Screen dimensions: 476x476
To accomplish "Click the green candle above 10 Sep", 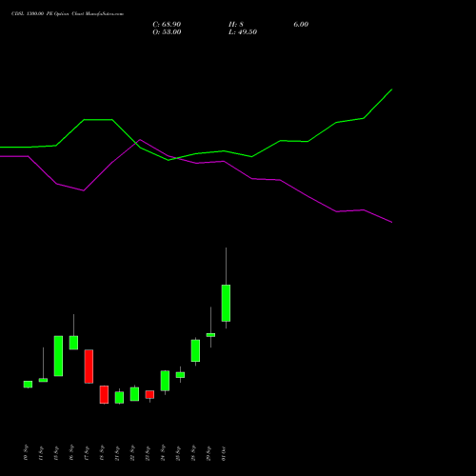I will coord(28,384).
